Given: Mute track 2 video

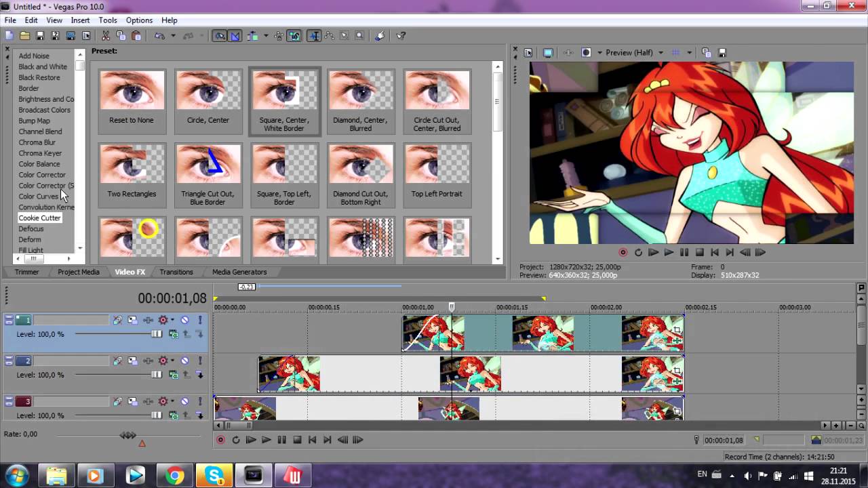Looking at the screenshot, I should pos(184,361).
